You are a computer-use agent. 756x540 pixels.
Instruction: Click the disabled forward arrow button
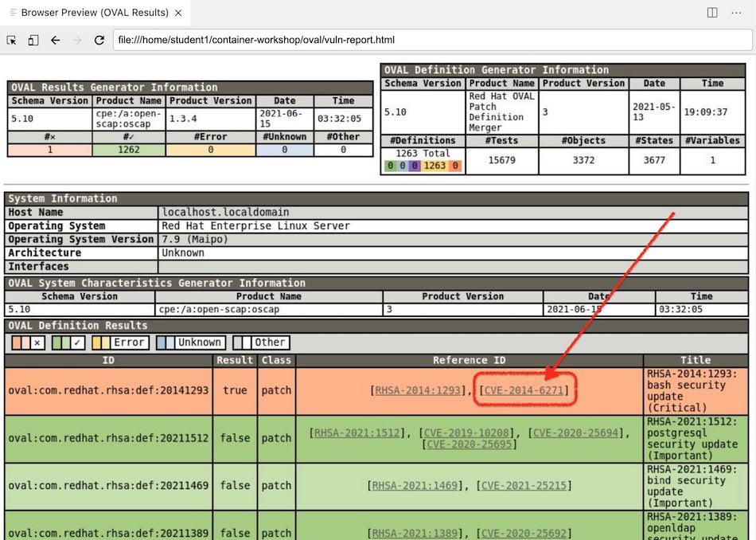point(77,40)
